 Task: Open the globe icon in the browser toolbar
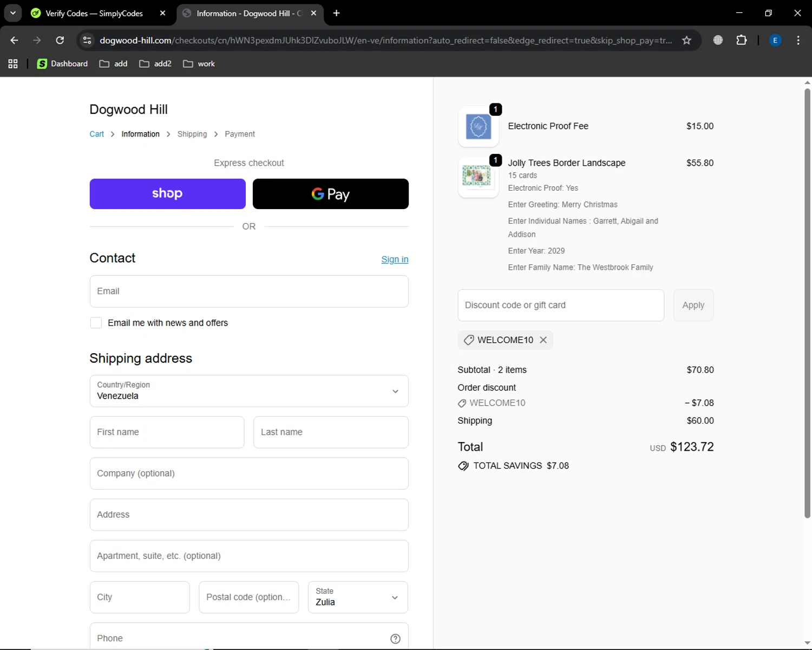(x=718, y=40)
